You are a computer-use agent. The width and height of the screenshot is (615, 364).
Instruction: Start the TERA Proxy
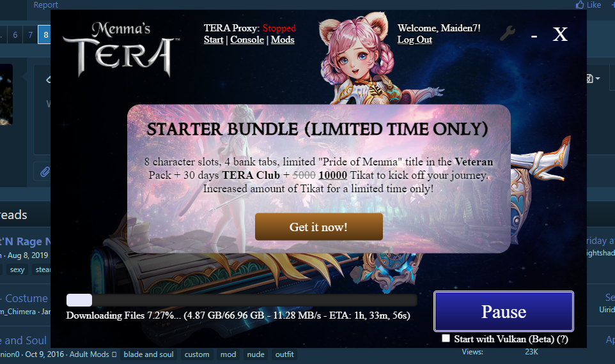tap(214, 40)
